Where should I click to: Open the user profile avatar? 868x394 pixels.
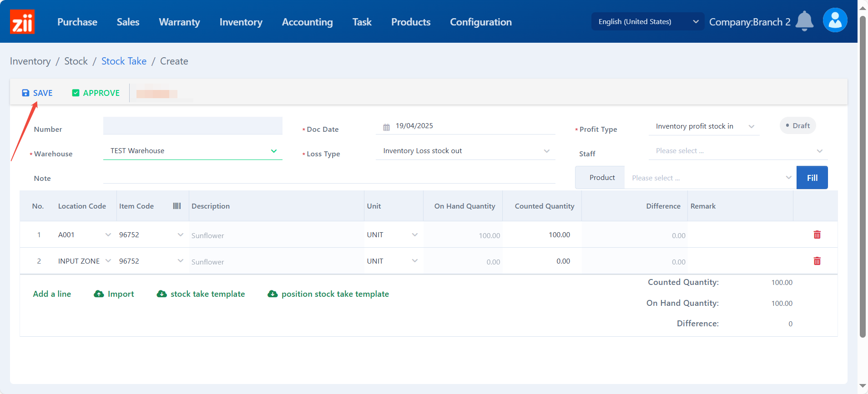[x=835, y=20]
